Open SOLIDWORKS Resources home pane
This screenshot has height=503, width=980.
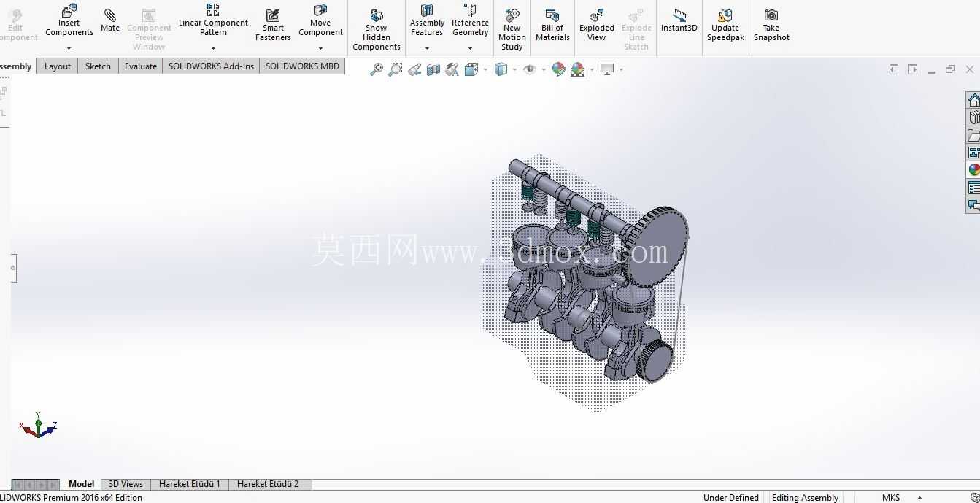[973, 100]
